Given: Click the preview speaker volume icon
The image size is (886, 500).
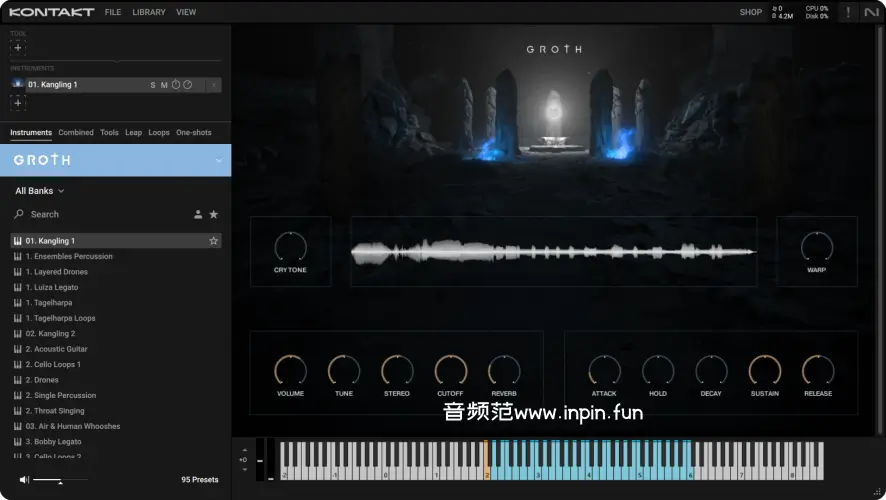Looking at the screenshot, I should [24, 480].
